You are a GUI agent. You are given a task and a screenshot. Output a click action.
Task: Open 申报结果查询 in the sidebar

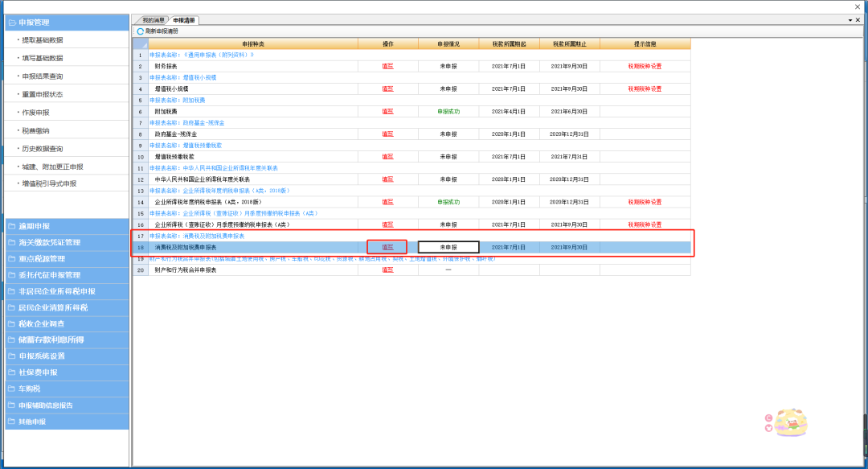pyautogui.click(x=42, y=76)
